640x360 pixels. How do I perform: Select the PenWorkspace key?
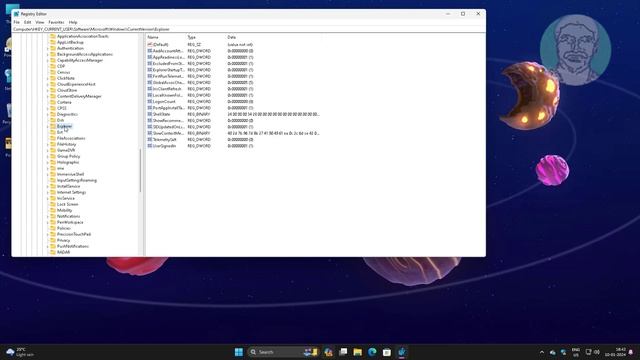pyautogui.click(x=70, y=222)
